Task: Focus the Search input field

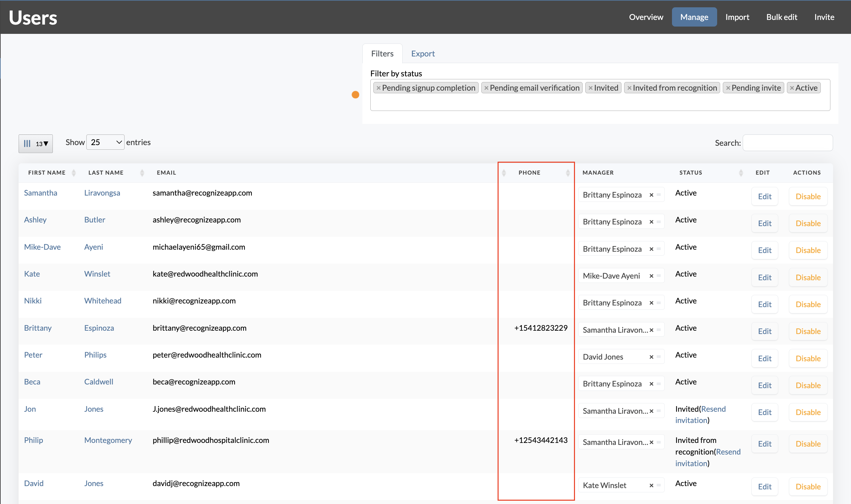Action: (788, 143)
